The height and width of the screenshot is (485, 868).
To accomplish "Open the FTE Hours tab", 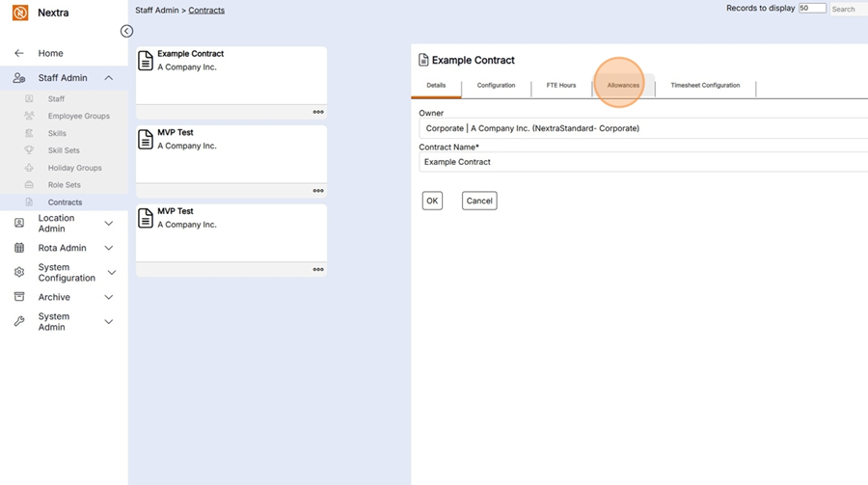I will tap(561, 85).
